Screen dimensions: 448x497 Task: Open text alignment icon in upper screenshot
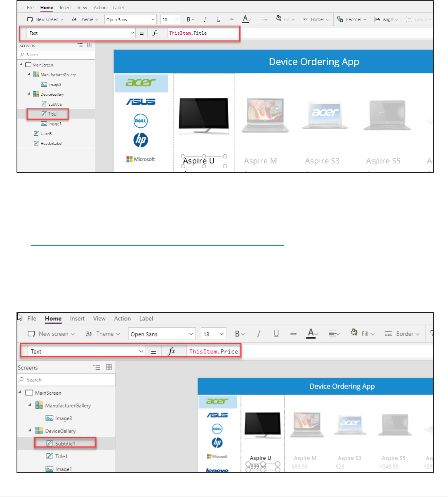pyautogui.click(x=263, y=19)
